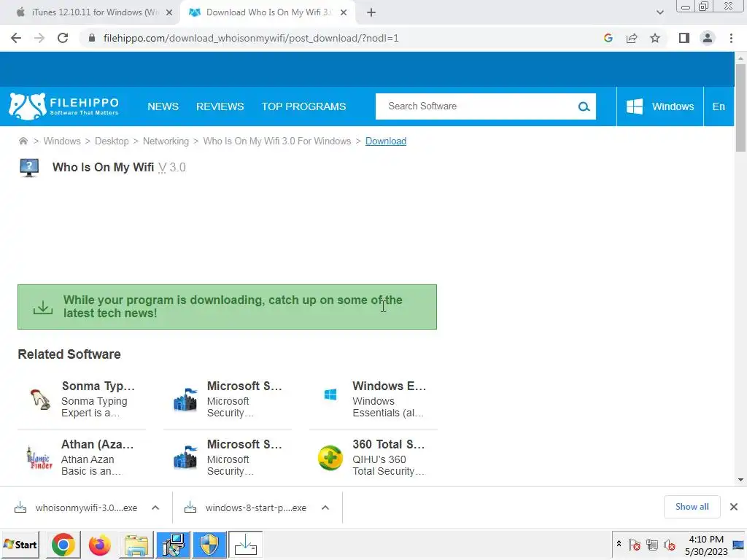Click the network tray icon
This screenshot has height=560, width=747.
pos(651,544)
